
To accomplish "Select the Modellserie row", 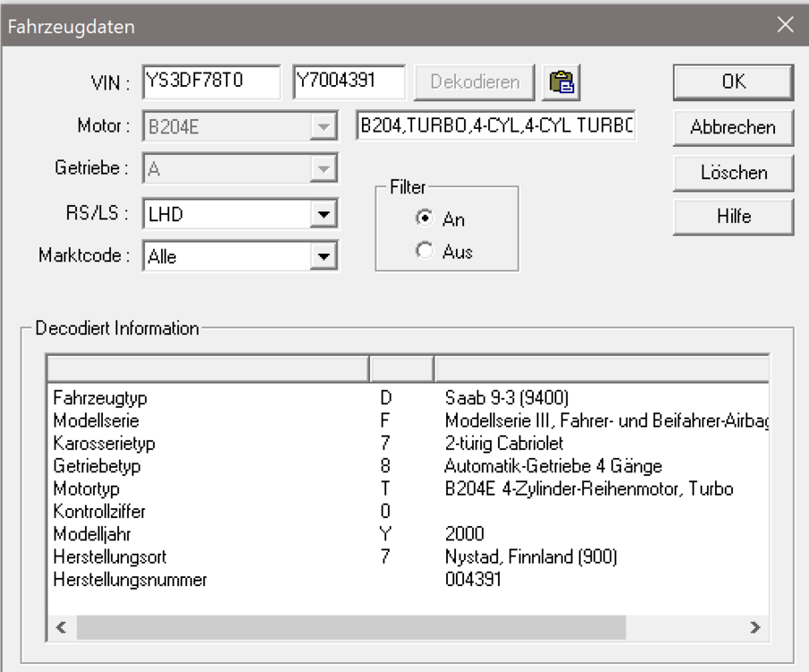I will (408, 420).
